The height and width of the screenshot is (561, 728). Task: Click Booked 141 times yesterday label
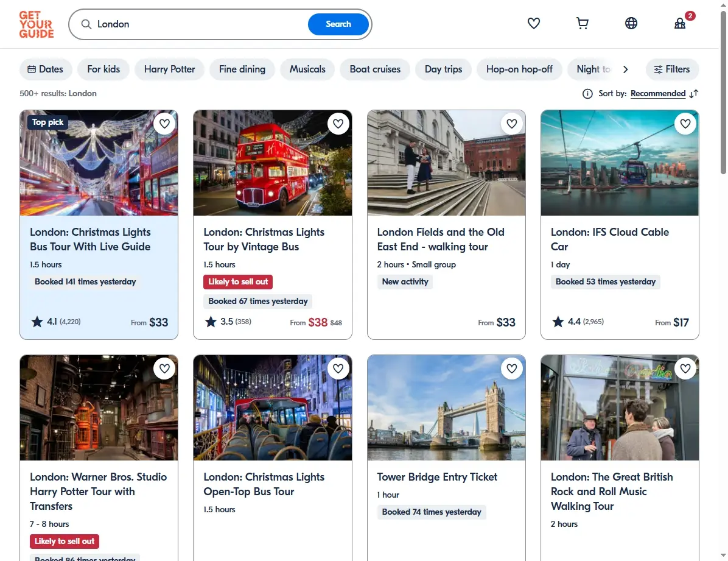pyautogui.click(x=85, y=281)
